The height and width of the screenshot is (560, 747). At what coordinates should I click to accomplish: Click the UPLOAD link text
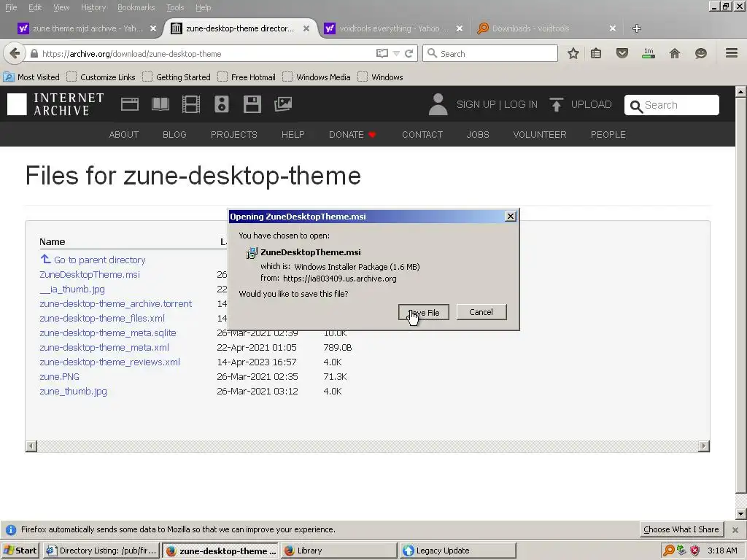[591, 104]
